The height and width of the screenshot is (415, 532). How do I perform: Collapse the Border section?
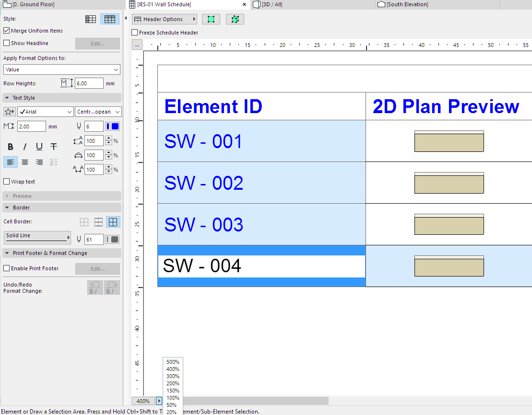[7, 207]
